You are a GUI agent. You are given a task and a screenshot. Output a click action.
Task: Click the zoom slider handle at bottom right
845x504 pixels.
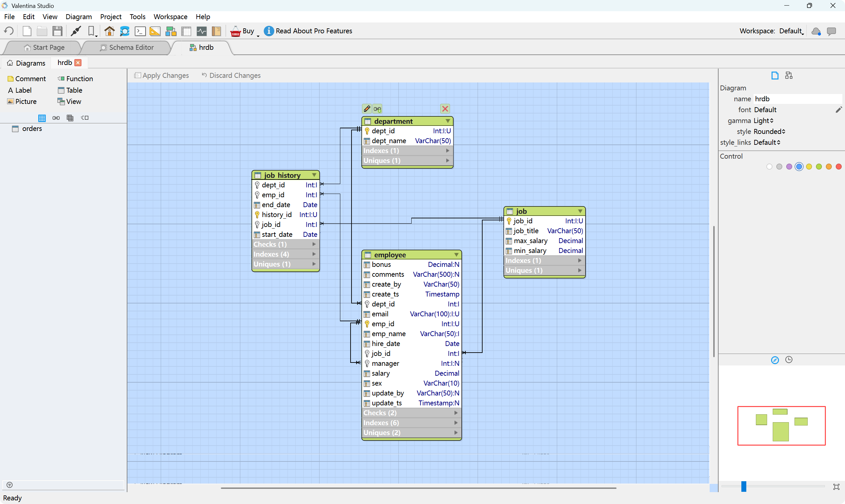[x=743, y=486]
